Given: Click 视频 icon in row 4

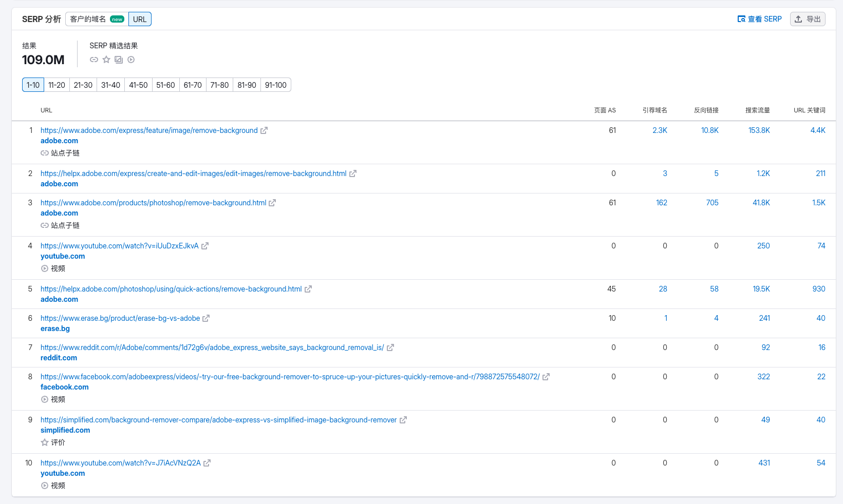Looking at the screenshot, I should click(x=45, y=268).
